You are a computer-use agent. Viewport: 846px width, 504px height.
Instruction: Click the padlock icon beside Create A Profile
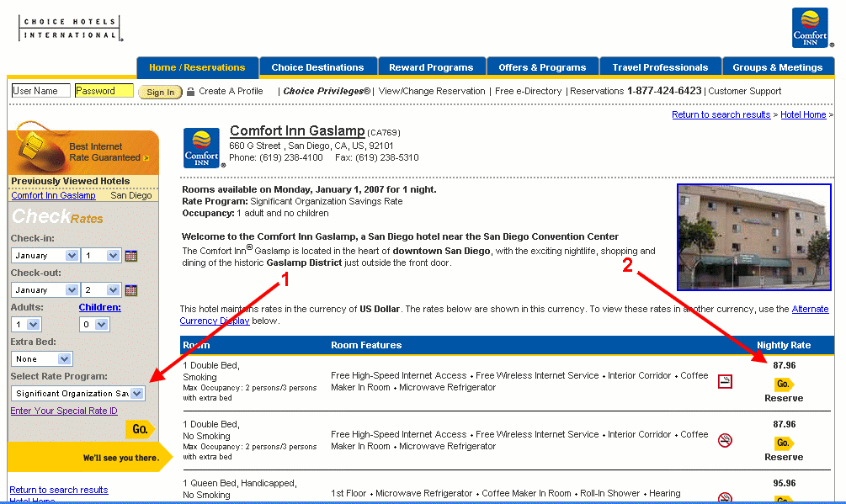(x=190, y=92)
